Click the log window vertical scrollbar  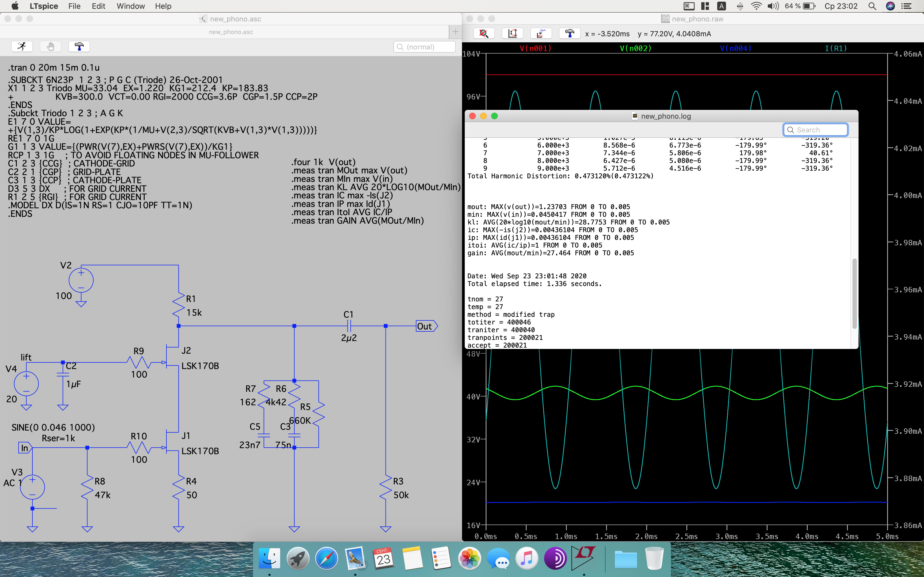tap(854, 294)
